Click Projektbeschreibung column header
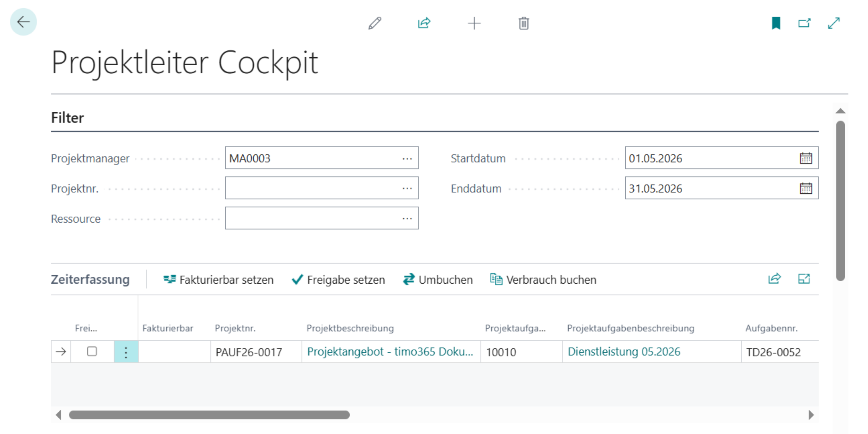Viewport: 868px width, 434px height. [x=350, y=328]
